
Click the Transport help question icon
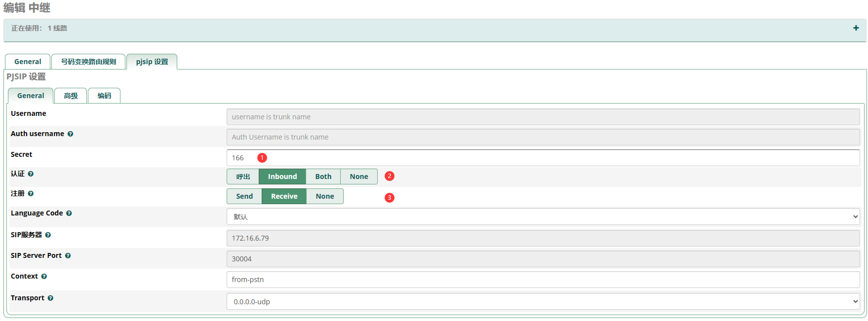(50, 298)
